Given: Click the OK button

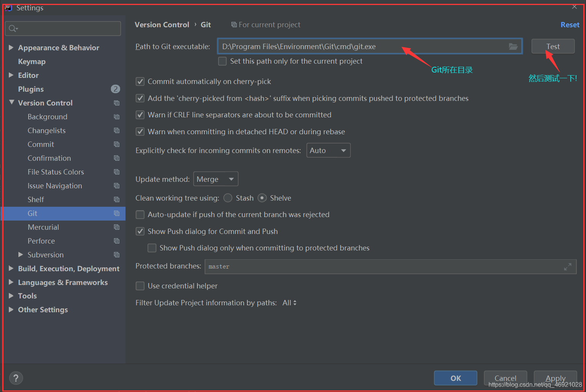Looking at the screenshot, I should 456,378.
